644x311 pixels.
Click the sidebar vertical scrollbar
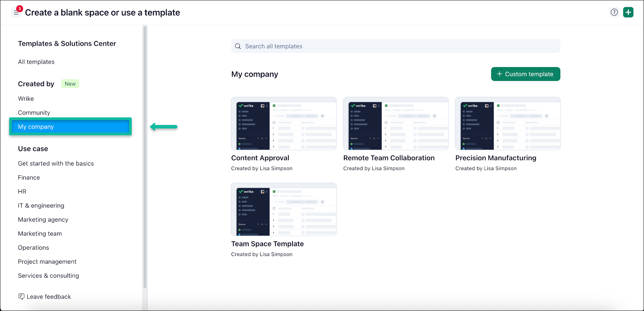(x=145, y=157)
